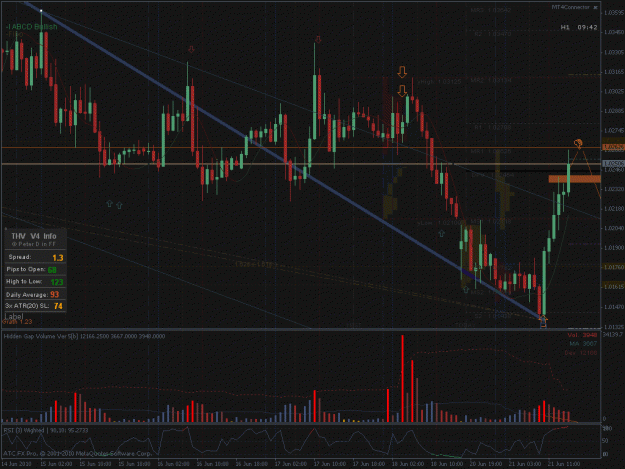Click the highlighted 1.02505 price tag on axis
This screenshot has height=469, width=625.
(613, 163)
